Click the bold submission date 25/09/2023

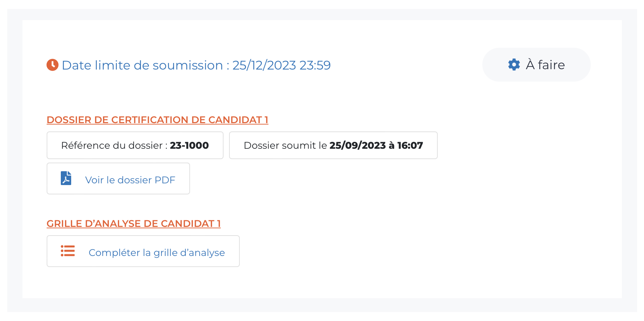click(357, 145)
